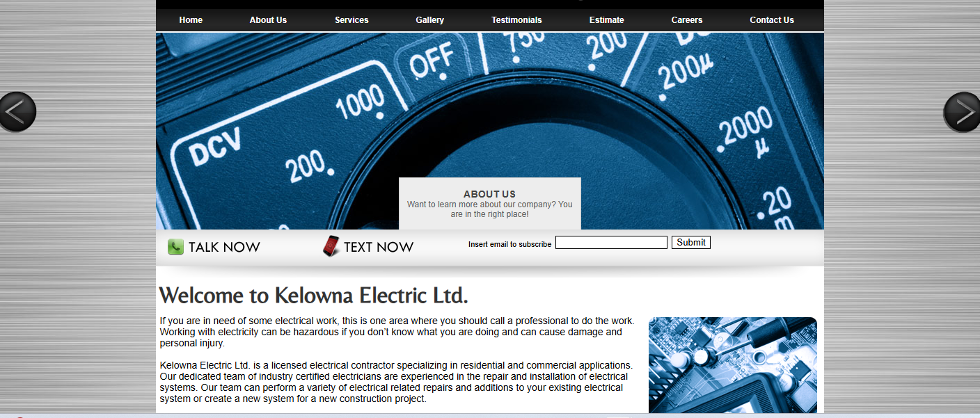Click the TALK NOW text link
Screen dimensions: 980x418
(x=224, y=247)
